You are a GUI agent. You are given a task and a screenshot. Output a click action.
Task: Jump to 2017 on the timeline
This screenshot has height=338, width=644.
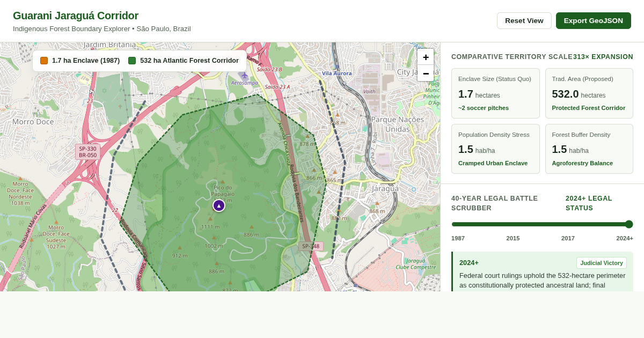[568, 238]
